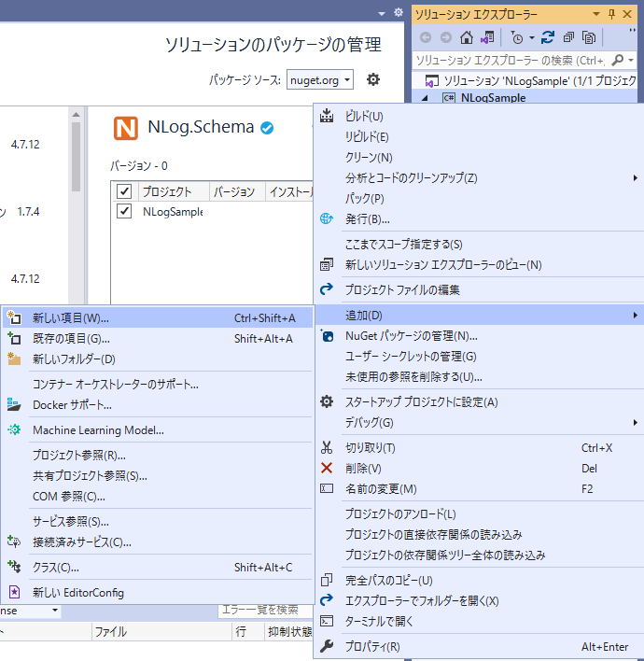Select 新しい項目(W)... from the Add submenu
Image resolution: width=644 pixels, height=661 pixels.
coord(158,317)
